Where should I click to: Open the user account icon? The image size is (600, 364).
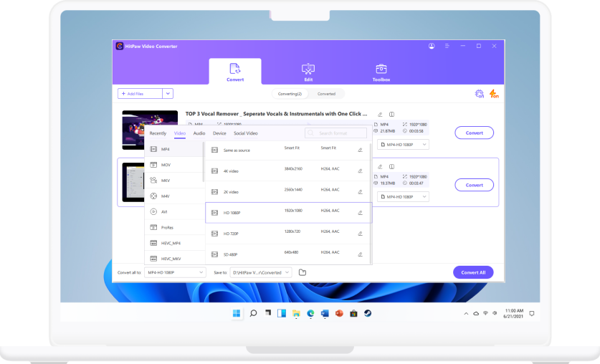(x=432, y=46)
